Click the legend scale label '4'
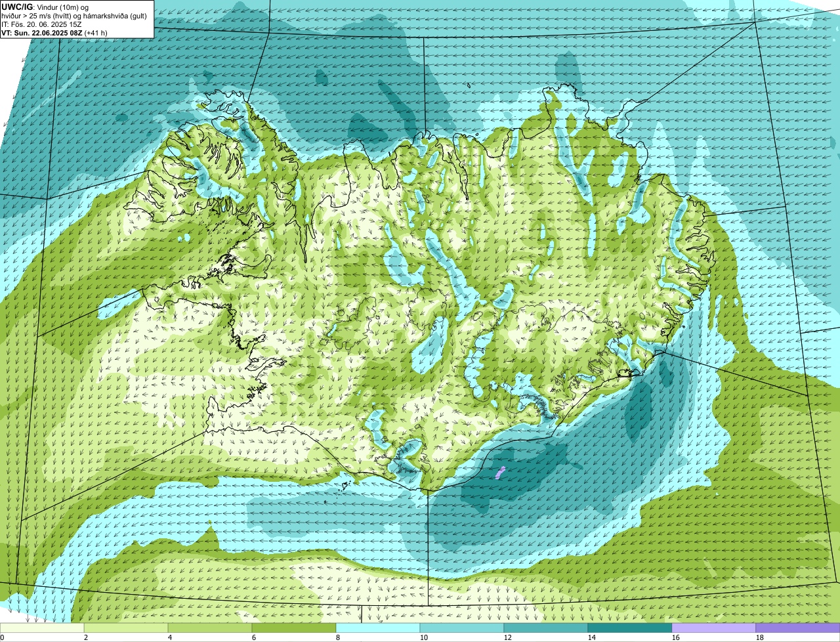840x642 pixels. coord(170,637)
